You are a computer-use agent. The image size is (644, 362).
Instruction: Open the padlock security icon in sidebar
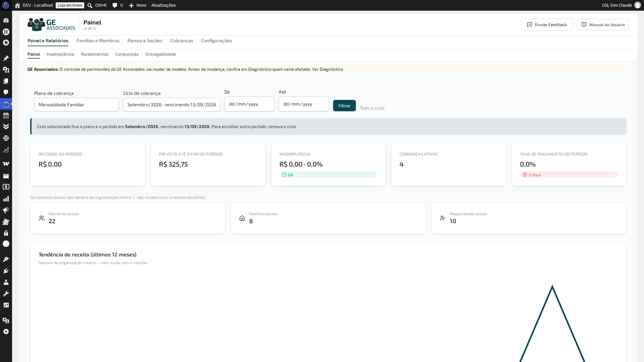click(x=6, y=233)
